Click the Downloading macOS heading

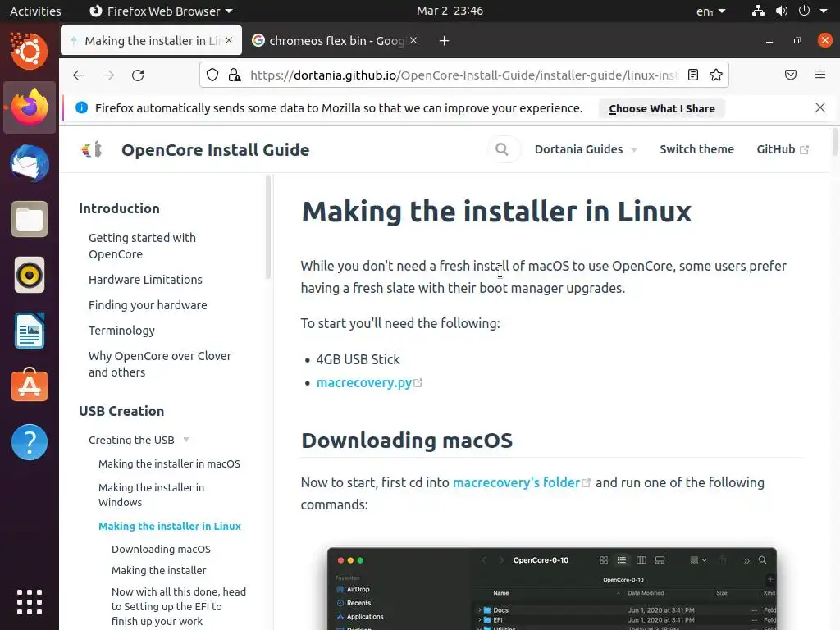pos(407,441)
